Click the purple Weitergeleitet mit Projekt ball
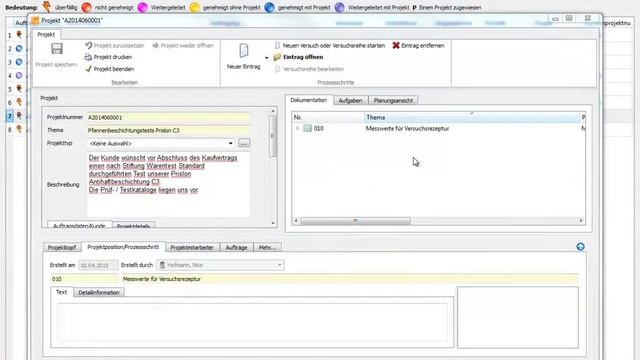 pyautogui.click(x=339, y=7)
